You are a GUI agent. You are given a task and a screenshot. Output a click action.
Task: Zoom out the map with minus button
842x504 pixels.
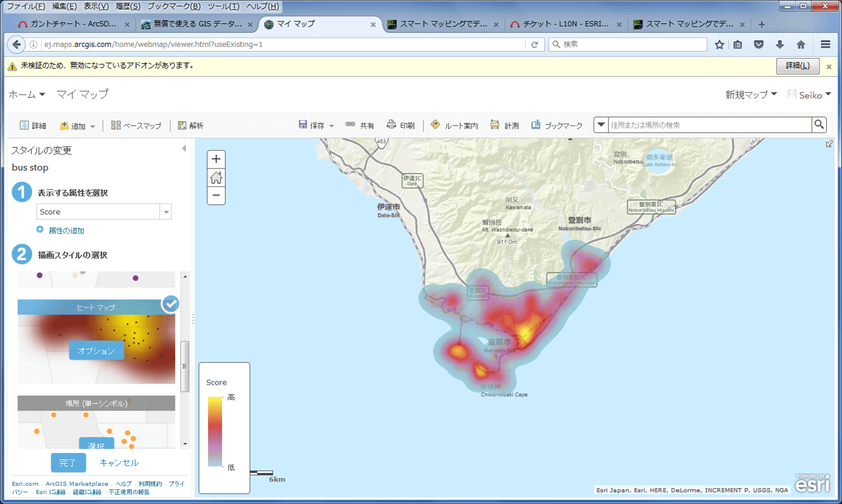(x=216, y=196)
